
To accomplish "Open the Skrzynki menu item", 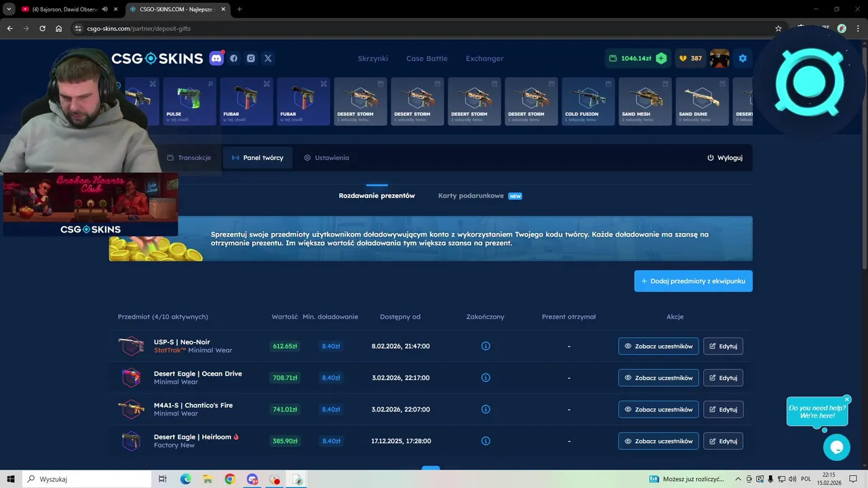I will point(373,58).
